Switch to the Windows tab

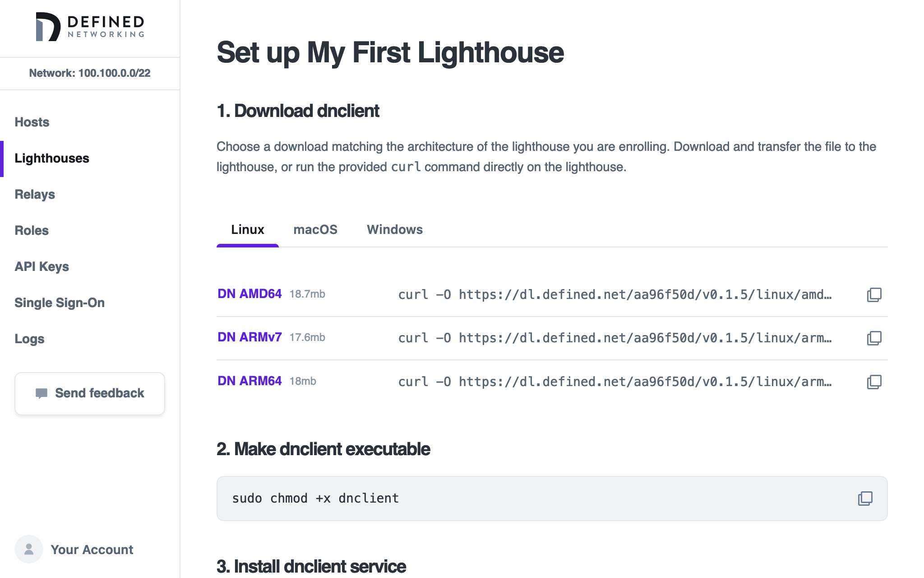[x=395, y=230]
